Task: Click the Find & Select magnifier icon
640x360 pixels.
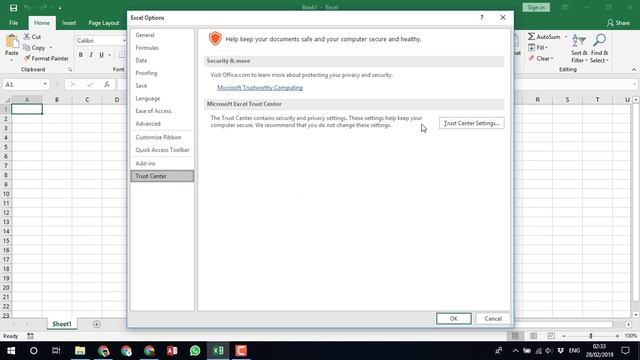Action: click(x=599, y=40)
